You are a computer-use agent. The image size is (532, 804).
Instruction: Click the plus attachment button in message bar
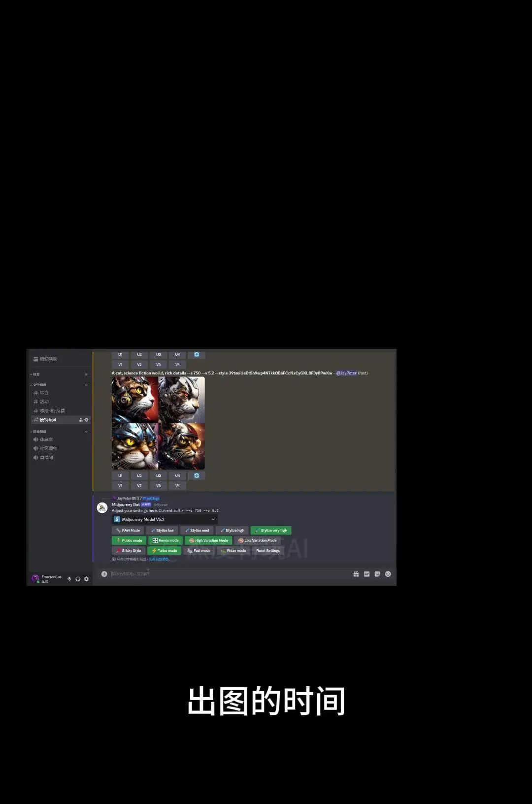click(x=104, y=574)
